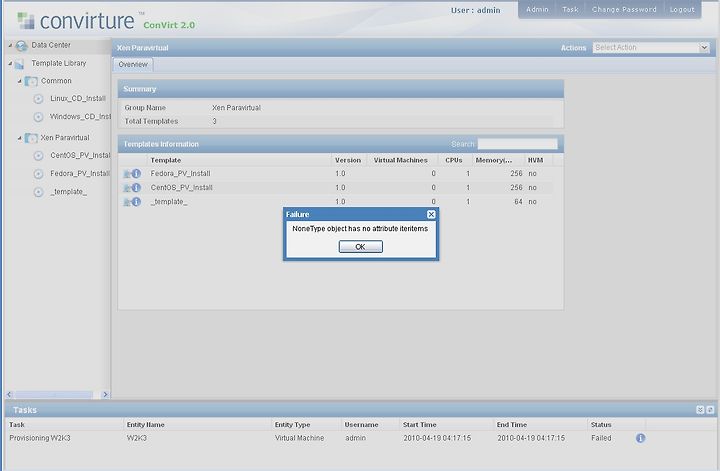Image resolution: width=720 pixels, height=471 pixels.
Task: Click the Common group folder icon
Action: click(x=31, y=81)
